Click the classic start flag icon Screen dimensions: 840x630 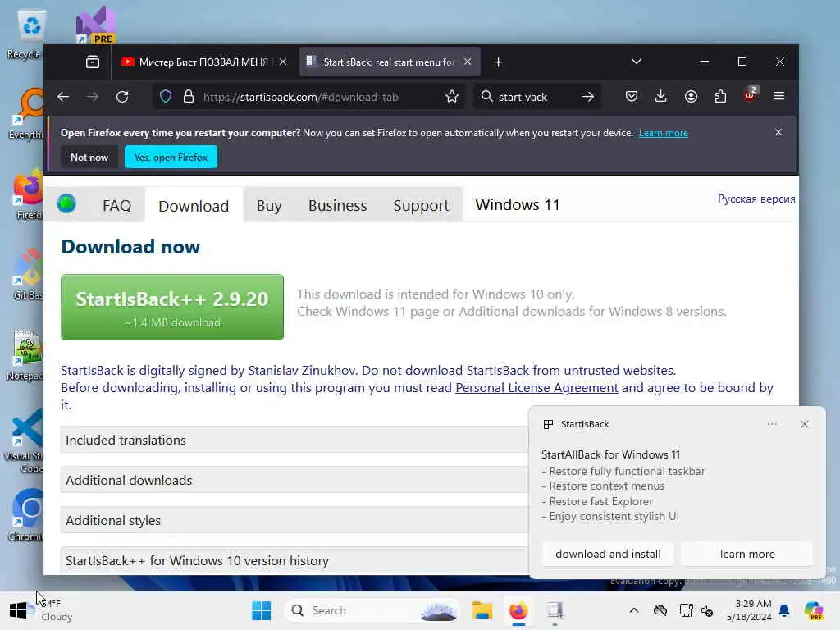click(x=18, y=610)
